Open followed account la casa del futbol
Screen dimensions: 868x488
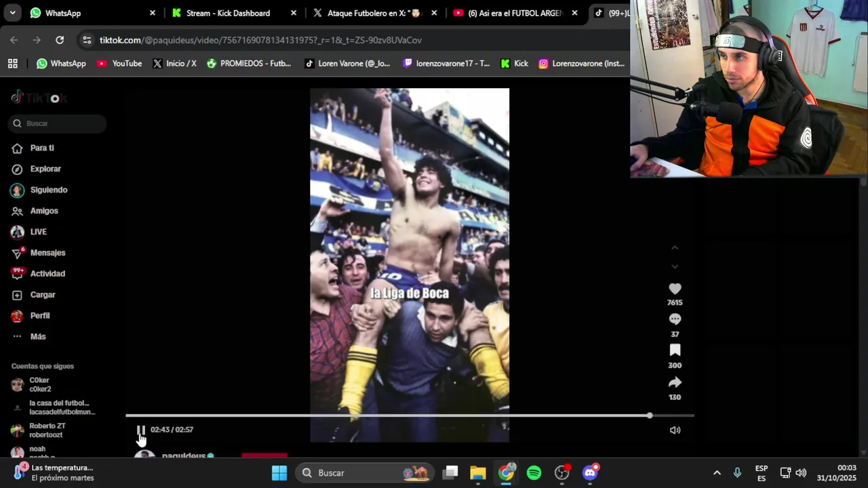point(61,407)
